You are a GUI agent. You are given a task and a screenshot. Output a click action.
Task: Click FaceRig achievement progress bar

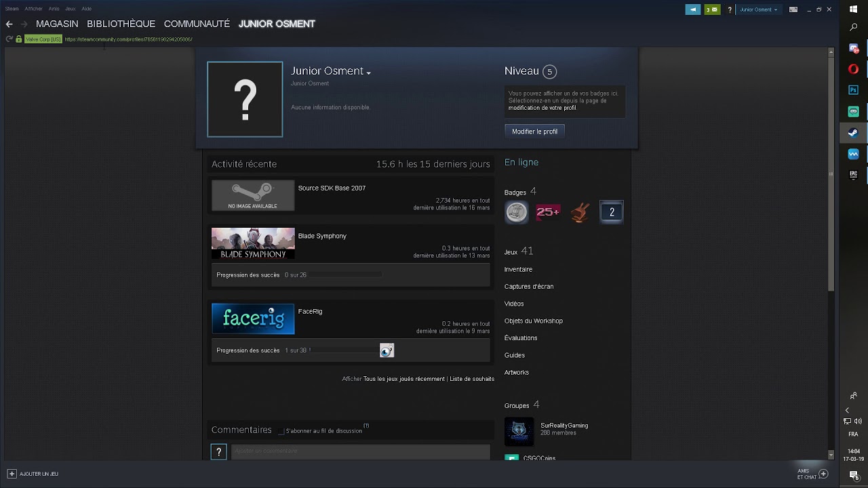coord(344,350)
